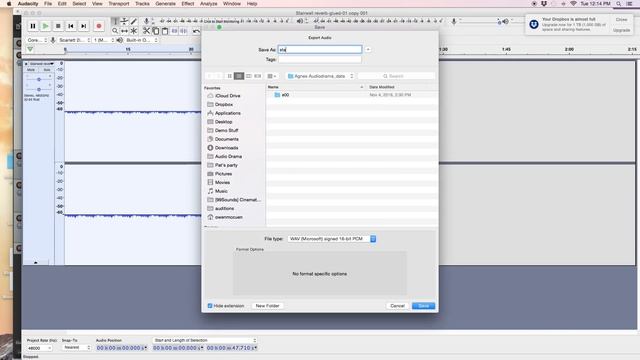Collapse the save dialog with chevron button

coord(368,49)
